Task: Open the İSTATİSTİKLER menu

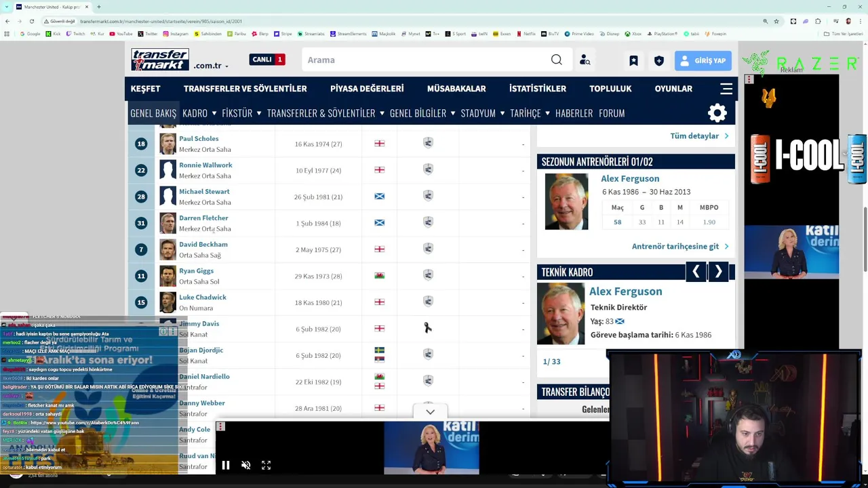Action: tap(537, 89)
